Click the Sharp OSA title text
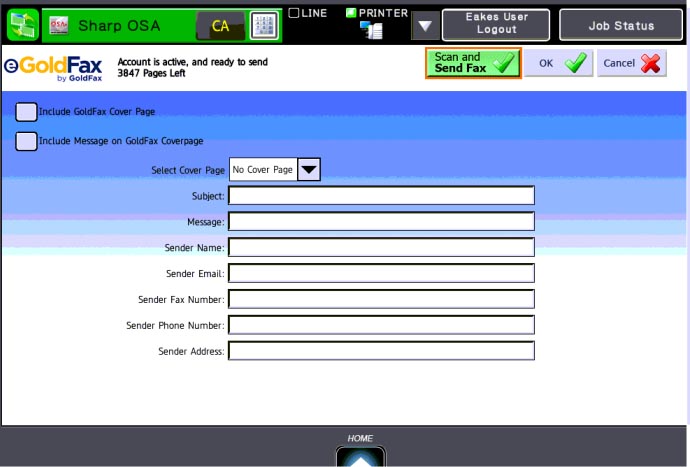690x467 pixels. click(119, 26)
